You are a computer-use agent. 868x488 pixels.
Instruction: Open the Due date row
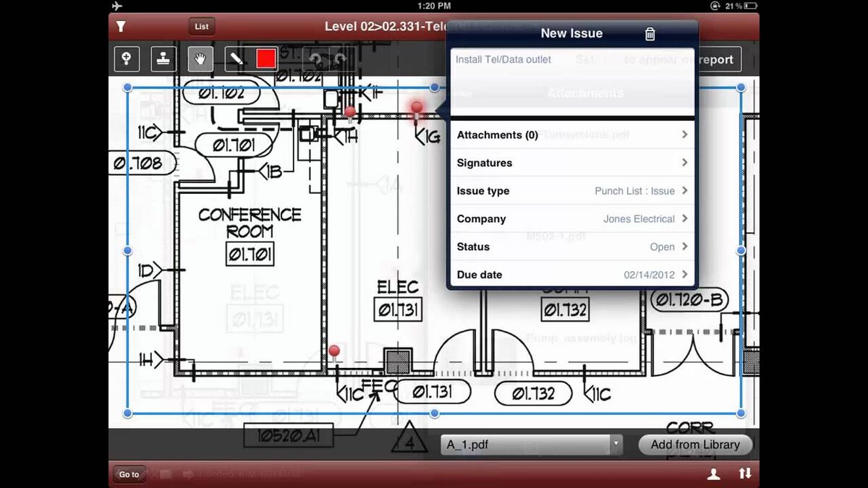572,275
